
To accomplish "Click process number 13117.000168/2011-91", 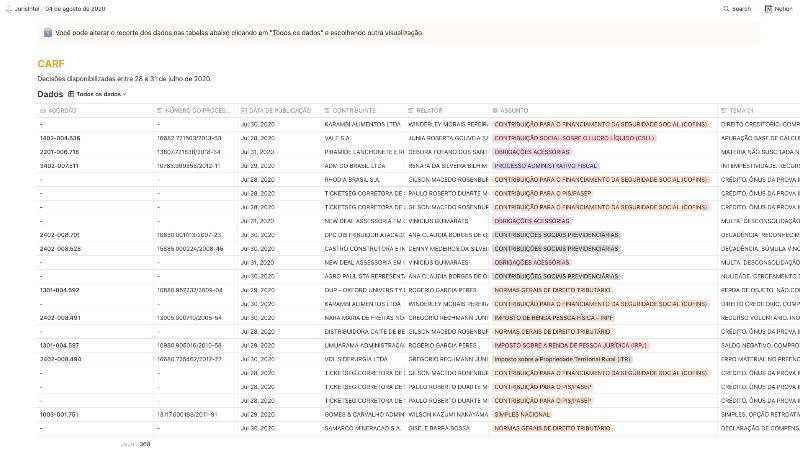I will [187, 414].
